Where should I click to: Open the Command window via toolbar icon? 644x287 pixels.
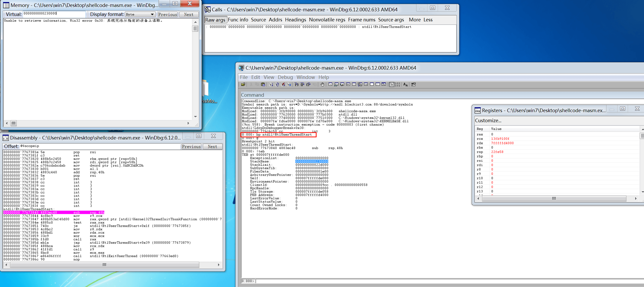pos(330,85)
